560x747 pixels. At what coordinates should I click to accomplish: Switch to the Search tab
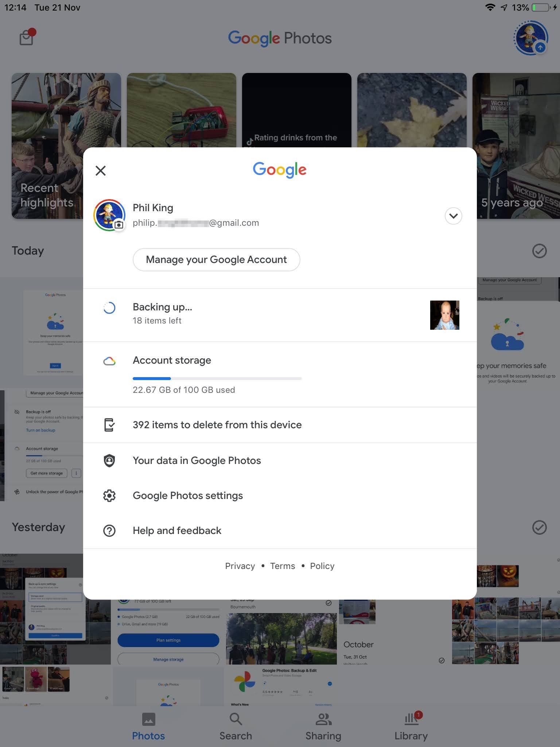pos(236,727)
